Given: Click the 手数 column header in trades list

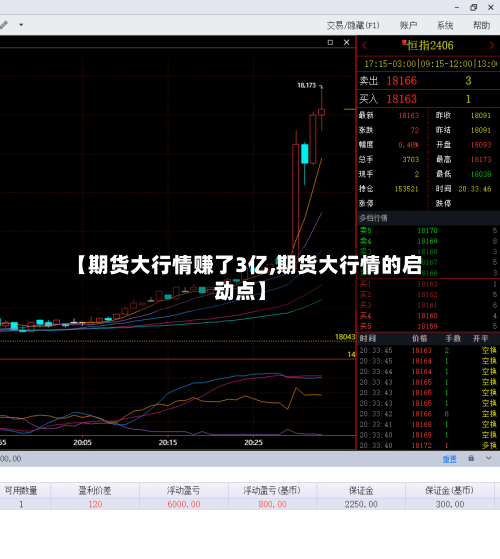Looking at the screenshot, I should point(453,338).
